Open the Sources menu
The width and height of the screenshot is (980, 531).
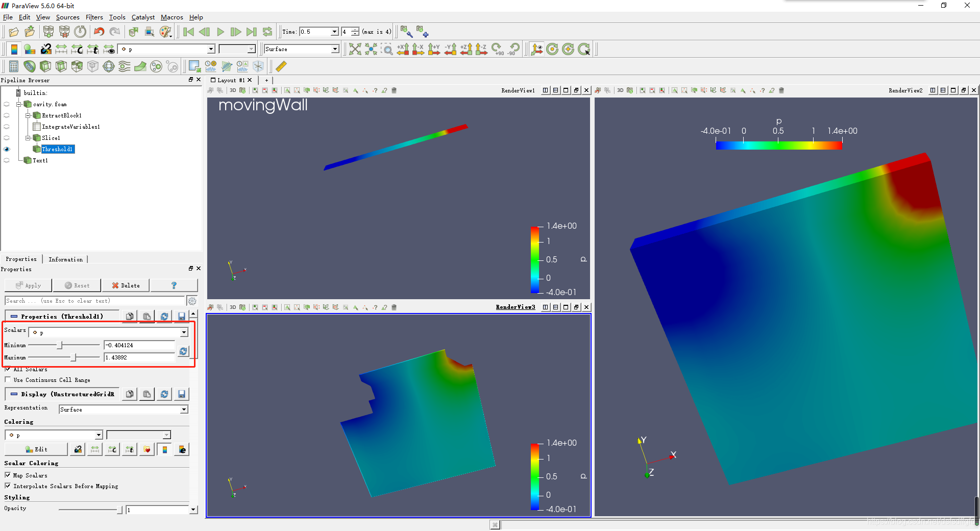click(x=67, y=17)
